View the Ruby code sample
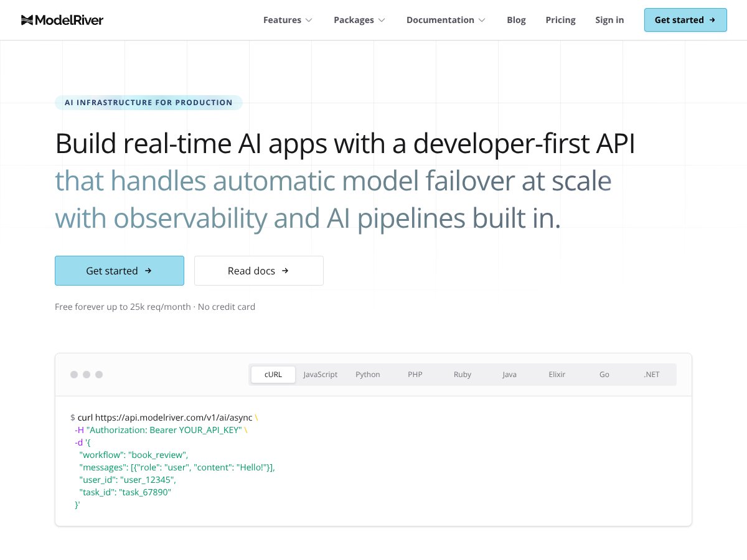This screenshot has height=560, width=747. tap(462, 374)
